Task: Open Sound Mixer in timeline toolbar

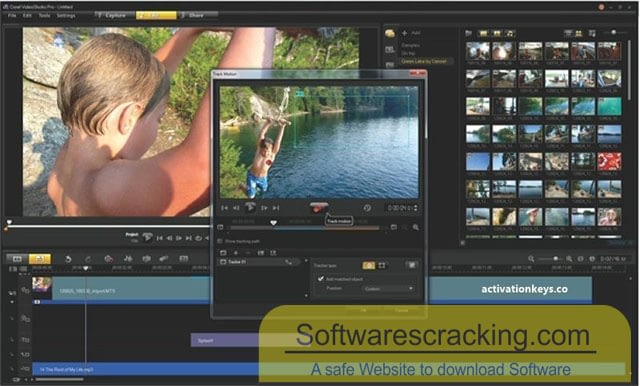Action: (128, 259)
